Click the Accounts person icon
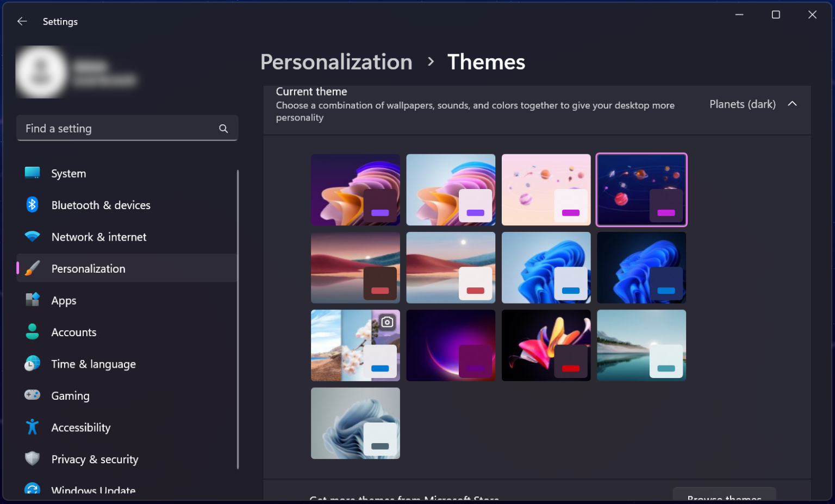 [33, 332]
